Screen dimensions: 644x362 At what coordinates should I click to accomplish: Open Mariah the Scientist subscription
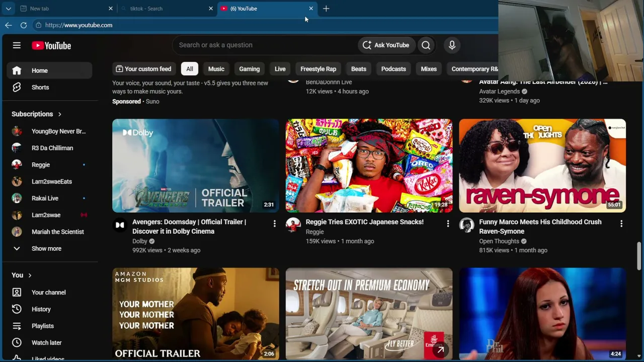[x=49, y=232]
